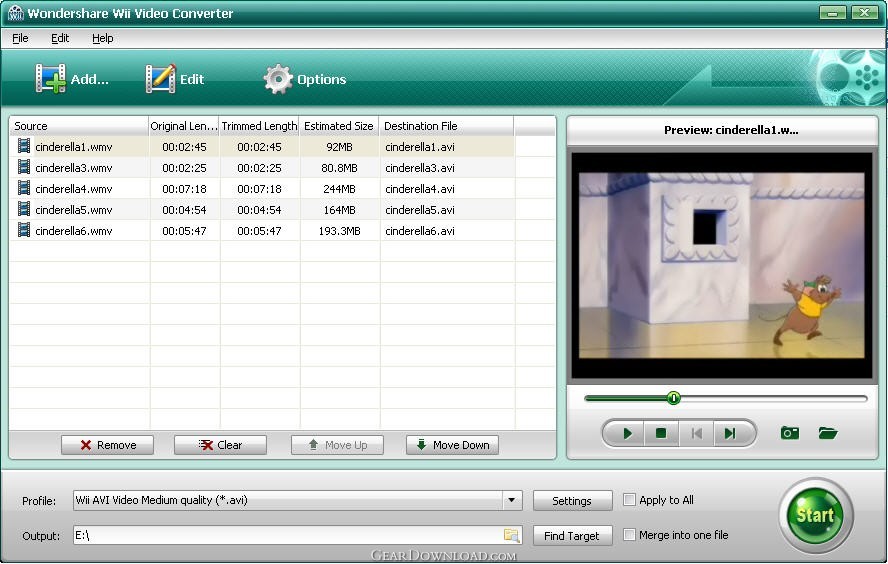Click the preview seek slider handle
Image resolution: width=888 pixels, height=564 pixels.
673,398
